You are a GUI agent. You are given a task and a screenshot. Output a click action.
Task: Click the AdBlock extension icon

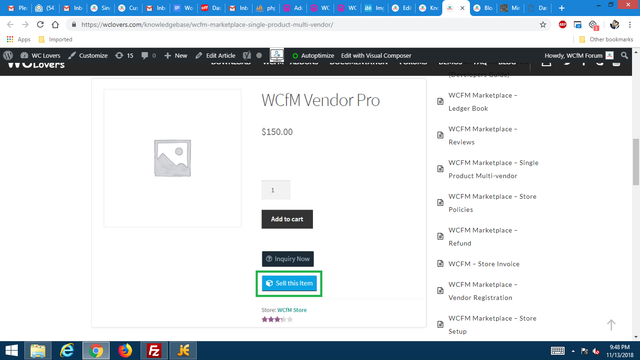pyautogui.click(x=562, y=24)
